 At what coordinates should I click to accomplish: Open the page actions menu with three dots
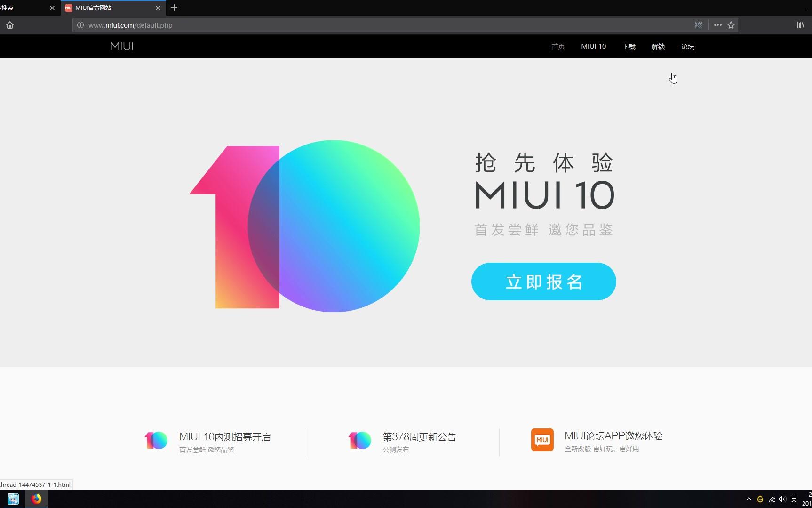tap(716, 25)
